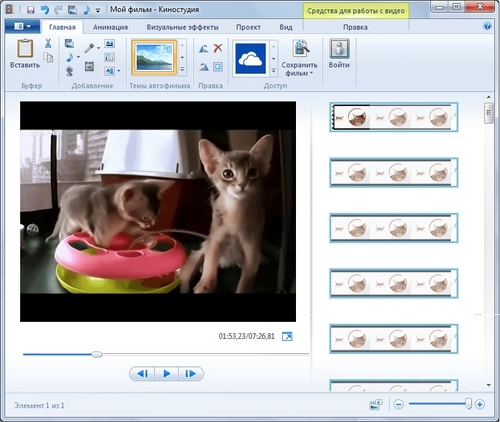
Task: Click the Record narration microphone icon
Action: point(89,48)
